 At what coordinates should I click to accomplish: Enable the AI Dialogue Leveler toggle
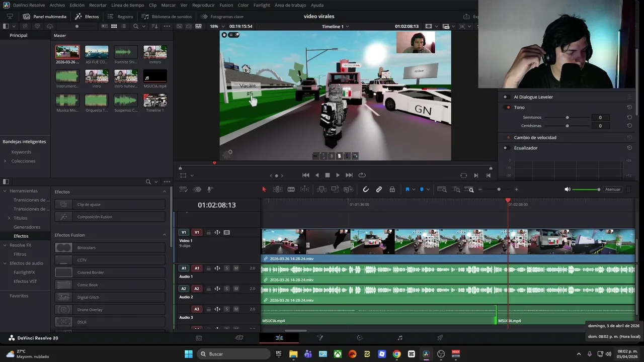pos(506,97)
